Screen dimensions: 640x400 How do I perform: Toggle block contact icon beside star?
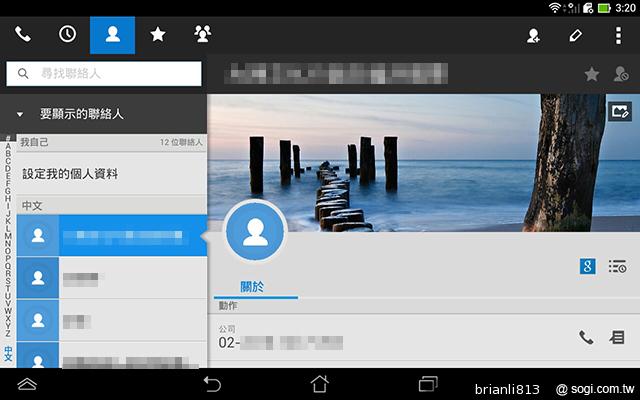tap(620, 74)
